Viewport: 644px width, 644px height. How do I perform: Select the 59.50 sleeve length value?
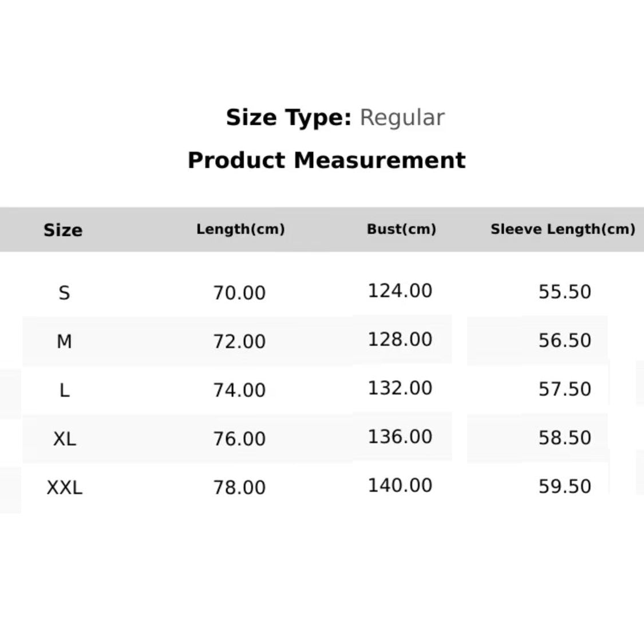(x=564, y=487)
